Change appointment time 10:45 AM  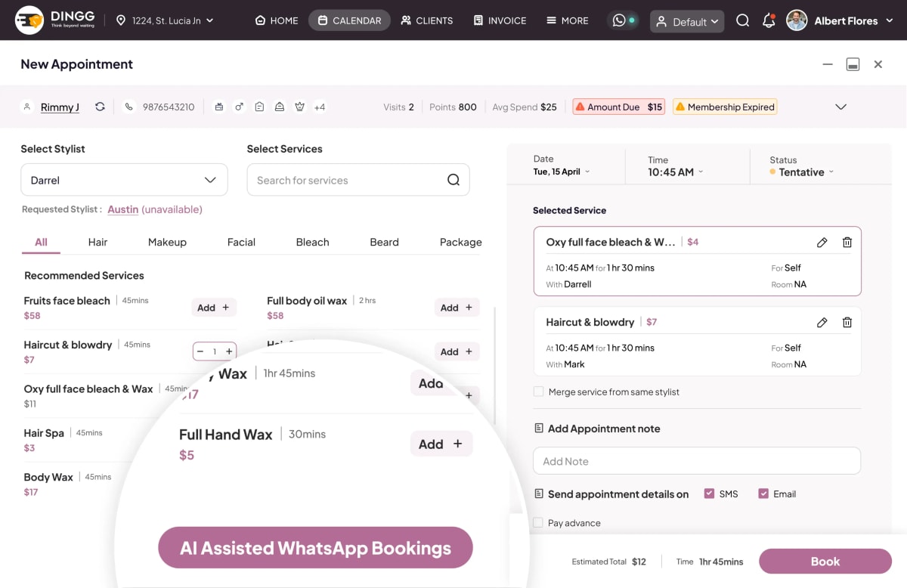[675, 172]
